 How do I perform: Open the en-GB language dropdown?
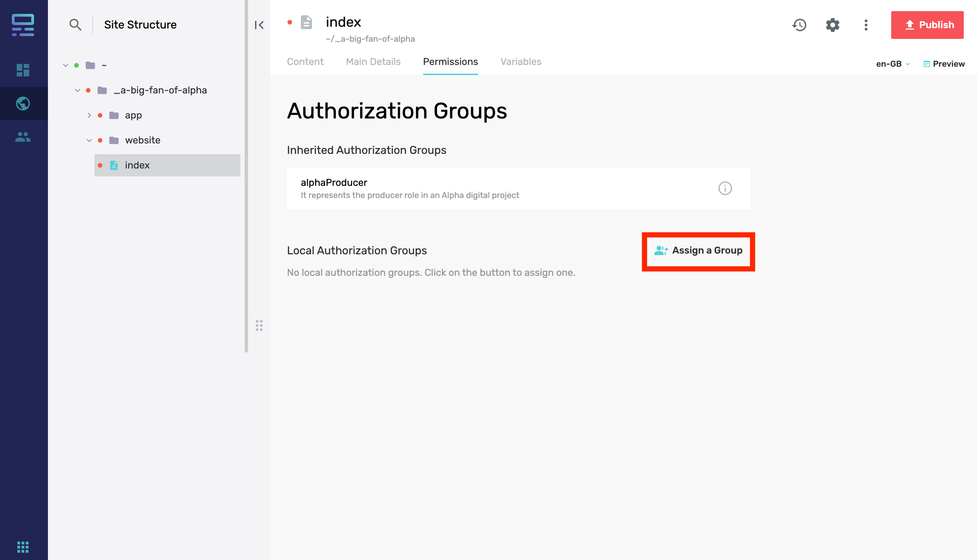pyautogui.click(x=893, y=64)
